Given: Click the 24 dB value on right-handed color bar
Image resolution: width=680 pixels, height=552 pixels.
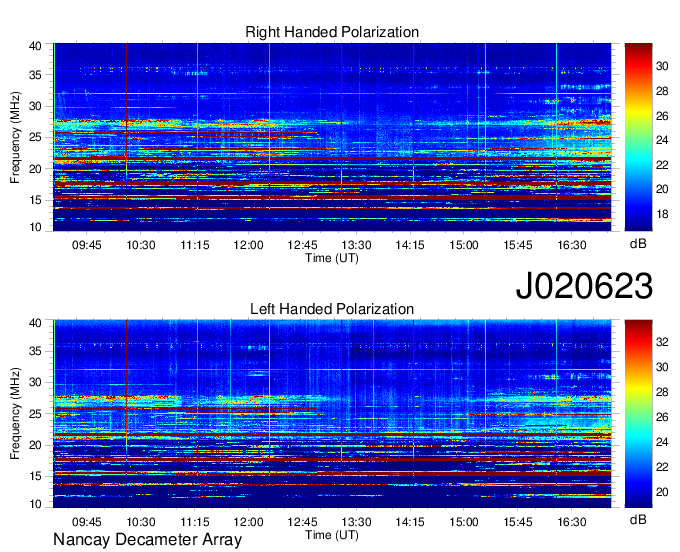Looking at the screenshot, I should 662,140.
